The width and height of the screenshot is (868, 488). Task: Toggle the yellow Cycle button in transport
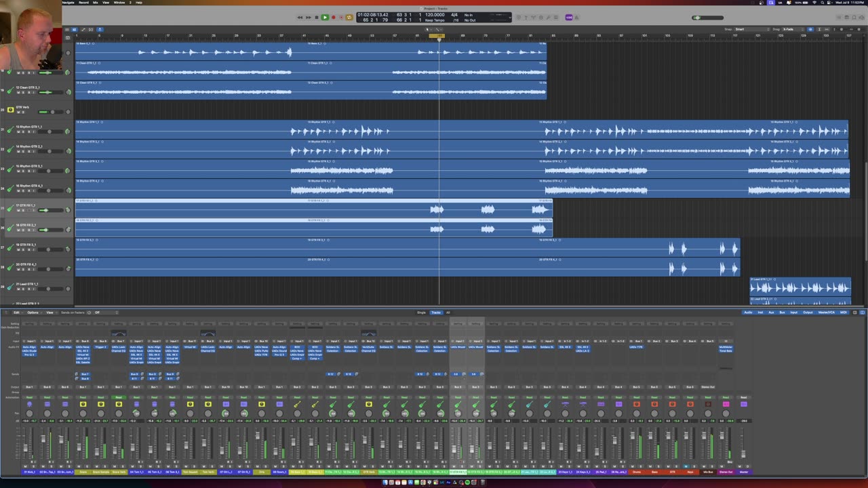pyautogui.click(x=349, y=18)
